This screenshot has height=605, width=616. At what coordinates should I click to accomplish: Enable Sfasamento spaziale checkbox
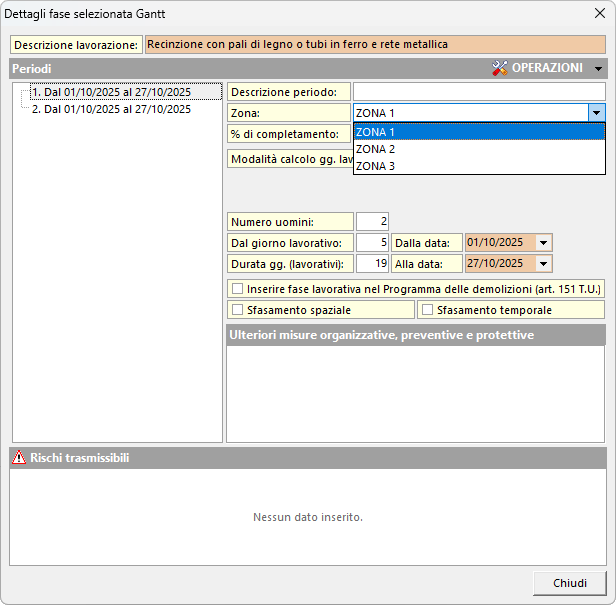pyautogui.click(x=237, y=310)
